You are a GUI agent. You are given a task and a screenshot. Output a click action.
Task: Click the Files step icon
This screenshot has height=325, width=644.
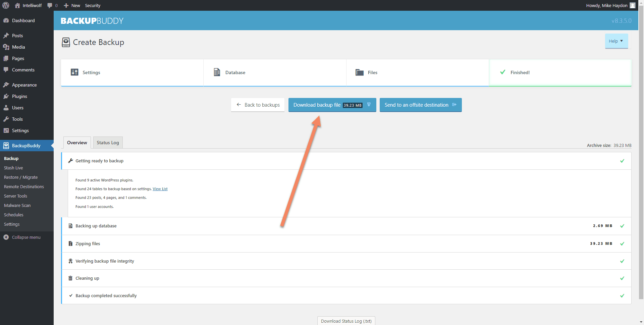point(359,72)
